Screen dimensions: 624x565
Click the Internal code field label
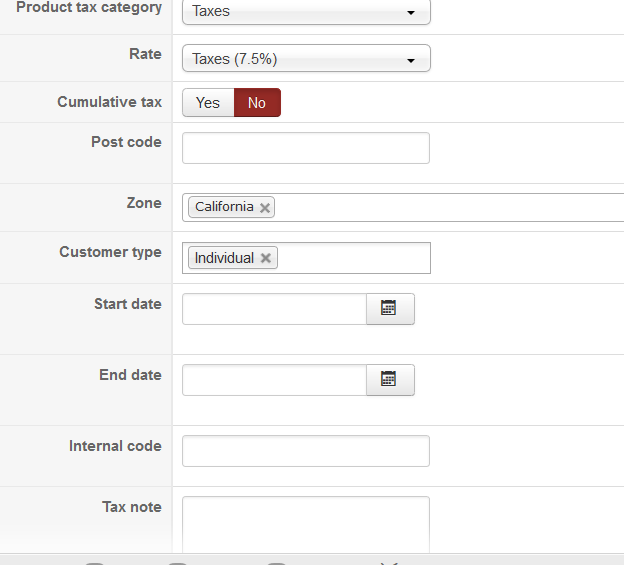pos(115,446)
